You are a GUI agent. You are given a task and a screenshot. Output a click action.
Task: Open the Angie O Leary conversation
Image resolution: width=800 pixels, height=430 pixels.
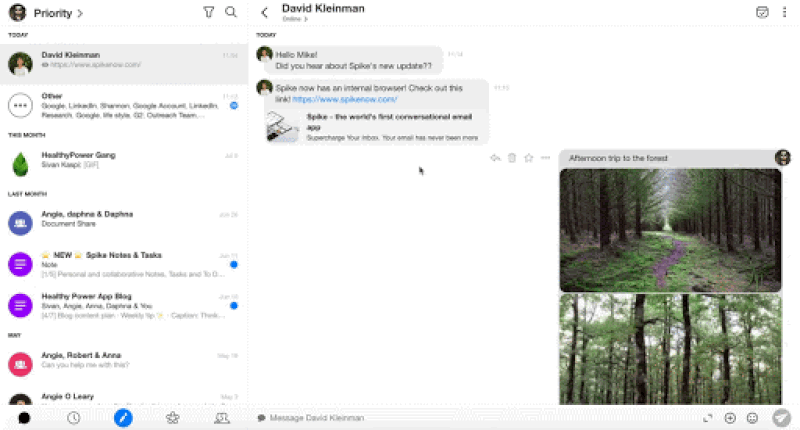124,397
